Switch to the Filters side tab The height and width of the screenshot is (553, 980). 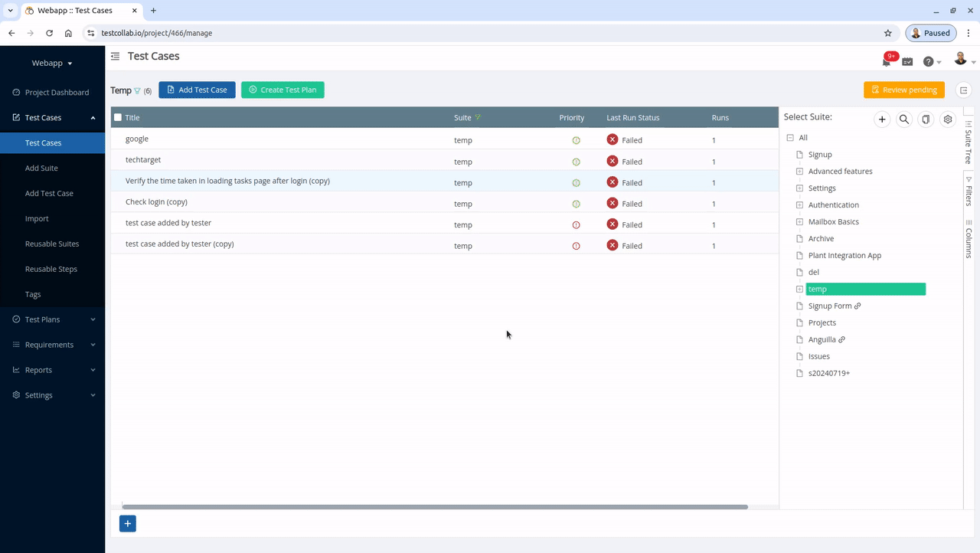(969, 191)
